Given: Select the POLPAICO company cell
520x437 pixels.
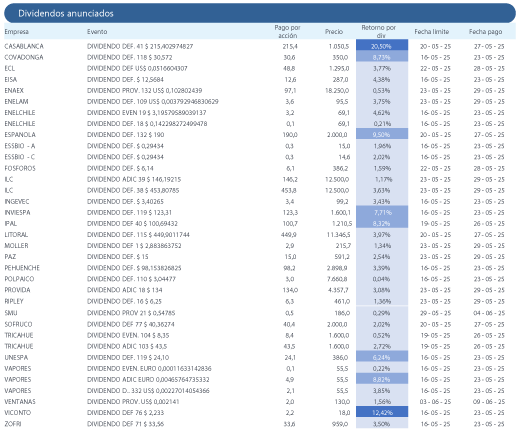Looking at the screenshot, I should pyautogui.click(x=19, y=279).
